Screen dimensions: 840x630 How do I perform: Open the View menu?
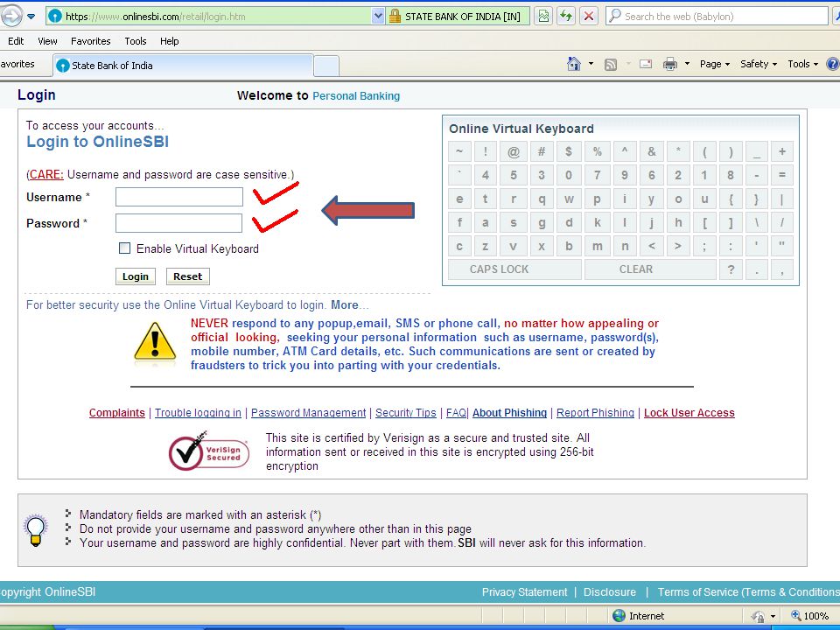47,41
